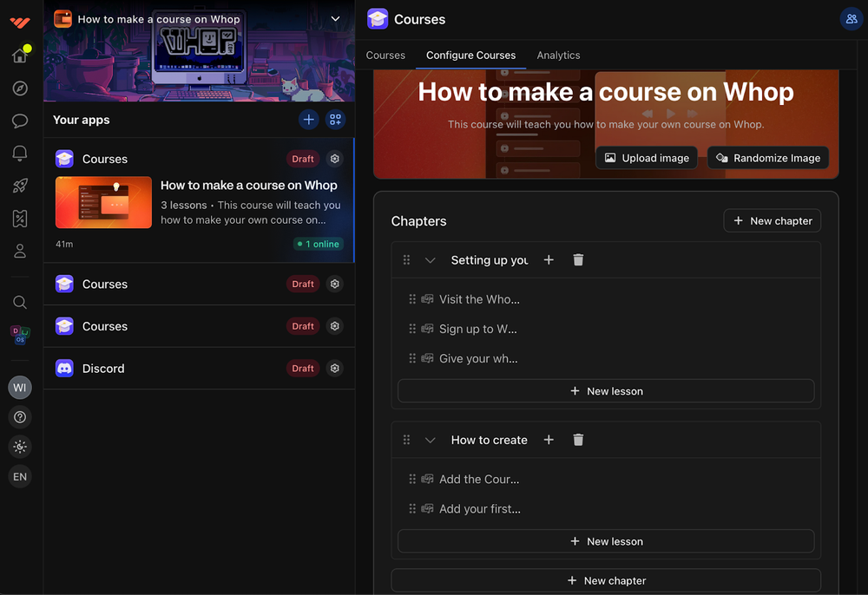Open the Home icon in the sidebar
Image resolution: width=868 pixels, height=595 pixels.
click(x=20, y=55)
